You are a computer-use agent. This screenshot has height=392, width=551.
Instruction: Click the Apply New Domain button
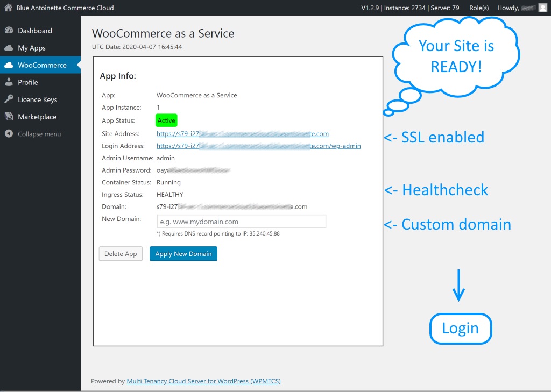(183, 254)
